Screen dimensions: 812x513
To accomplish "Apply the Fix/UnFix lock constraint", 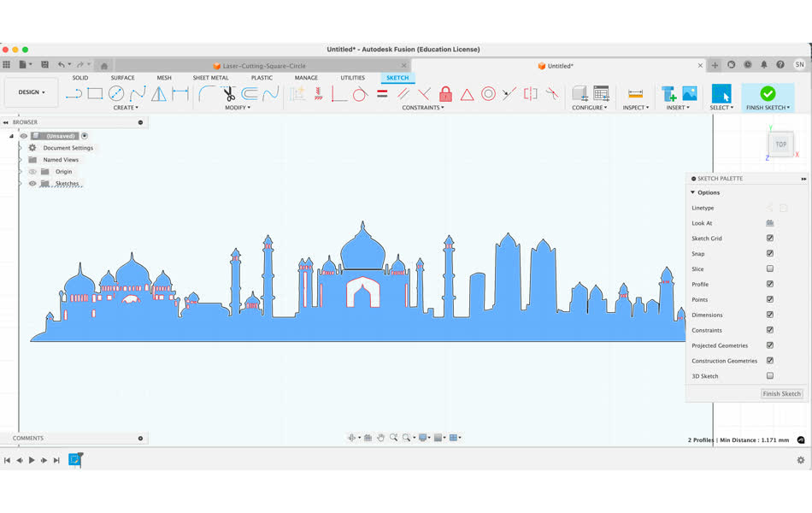I will (445, 94).
